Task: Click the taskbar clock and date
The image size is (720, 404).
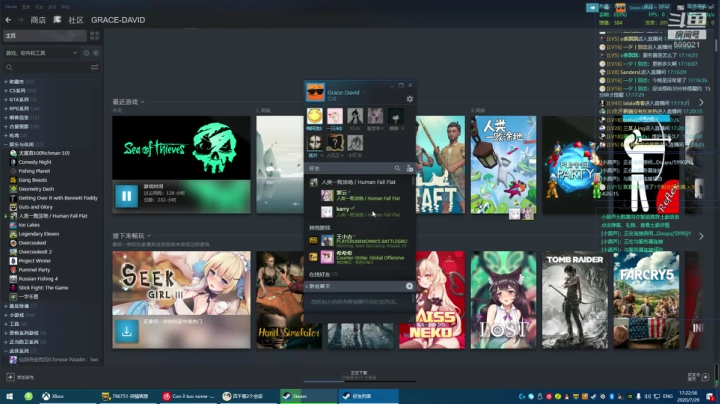Action: (687, 396)
